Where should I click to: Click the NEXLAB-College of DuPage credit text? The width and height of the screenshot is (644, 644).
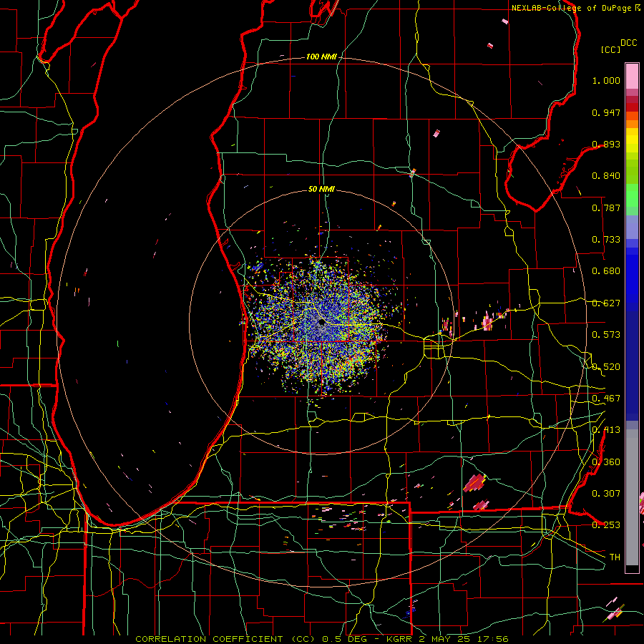[x=573, y=8]
